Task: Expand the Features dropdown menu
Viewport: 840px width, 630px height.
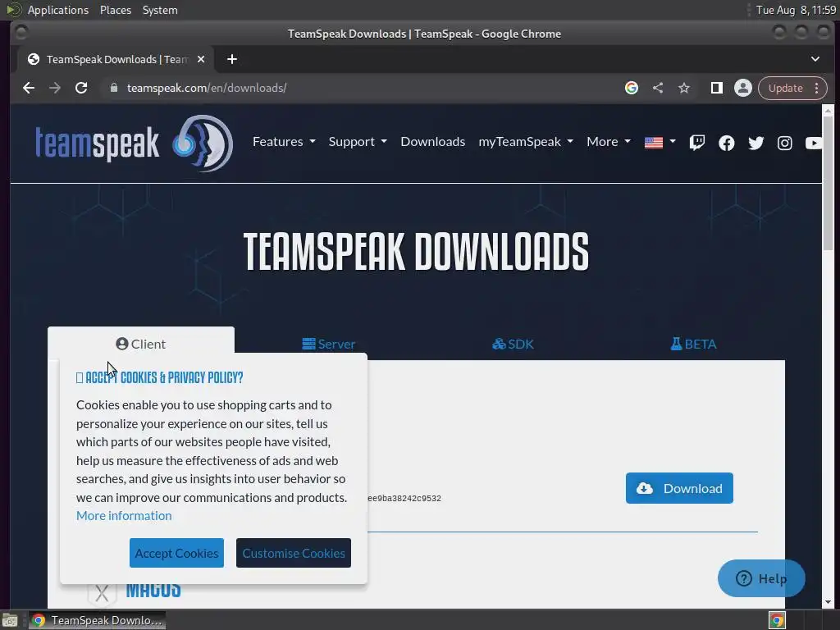Action: pos(284,142)
